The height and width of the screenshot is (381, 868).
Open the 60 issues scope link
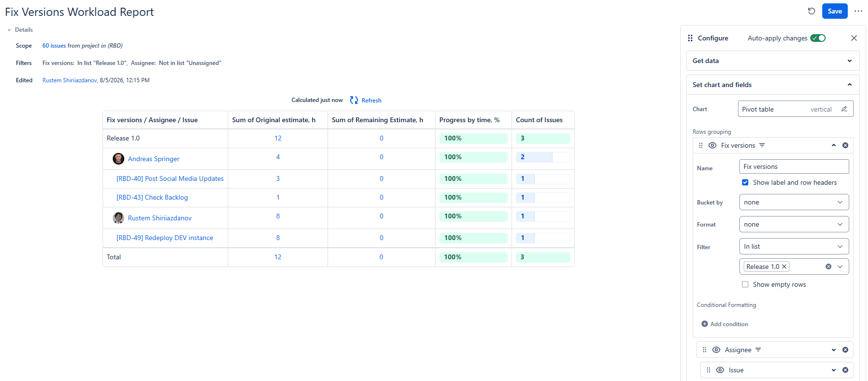click(x=54, y=46)
